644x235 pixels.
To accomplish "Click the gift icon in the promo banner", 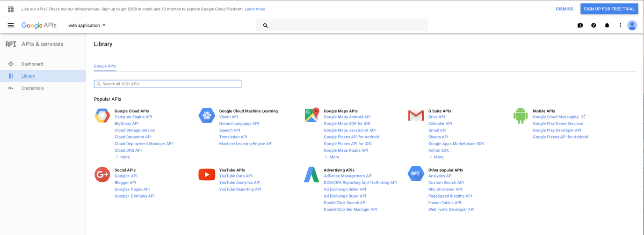I will [11, 9].
